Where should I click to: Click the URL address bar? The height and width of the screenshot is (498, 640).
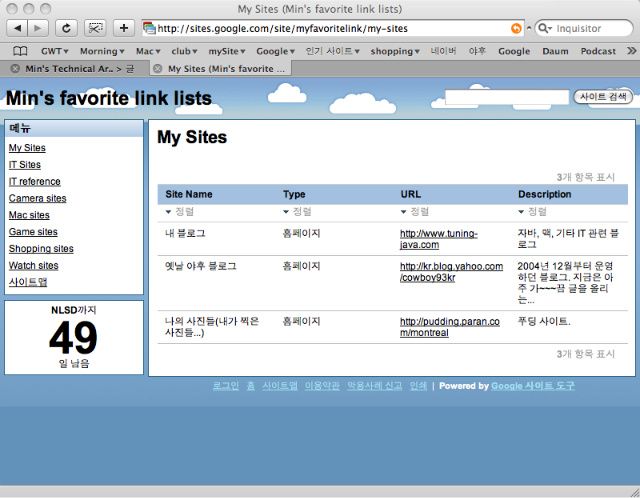tap(333, 28)
